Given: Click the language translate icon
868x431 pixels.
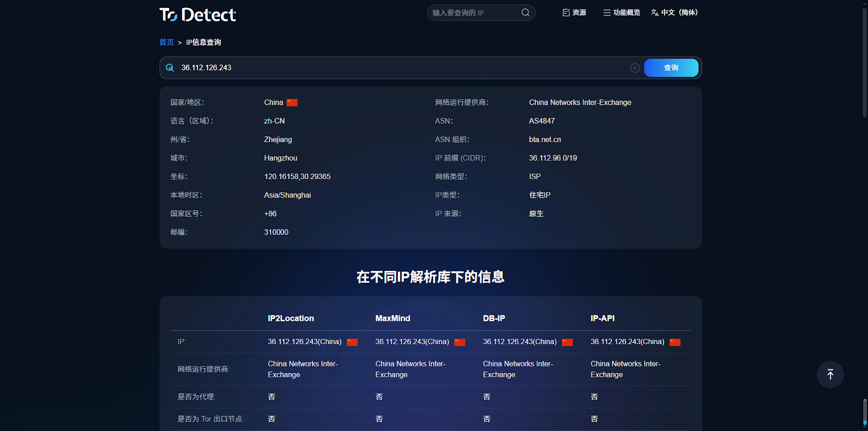Looking at the screenshot, I should tap(655, 12).
